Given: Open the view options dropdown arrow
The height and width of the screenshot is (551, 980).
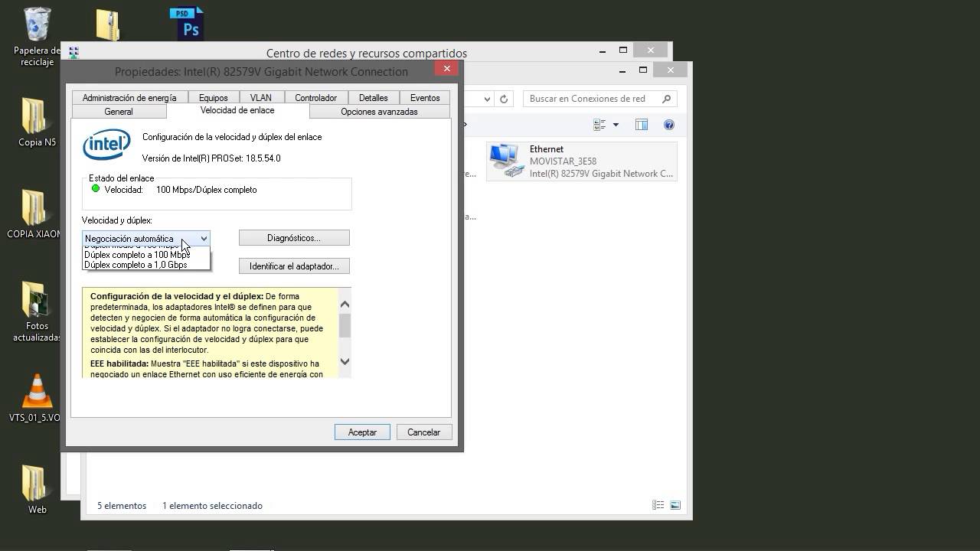Looking at the screenshot, I should 616,125.
